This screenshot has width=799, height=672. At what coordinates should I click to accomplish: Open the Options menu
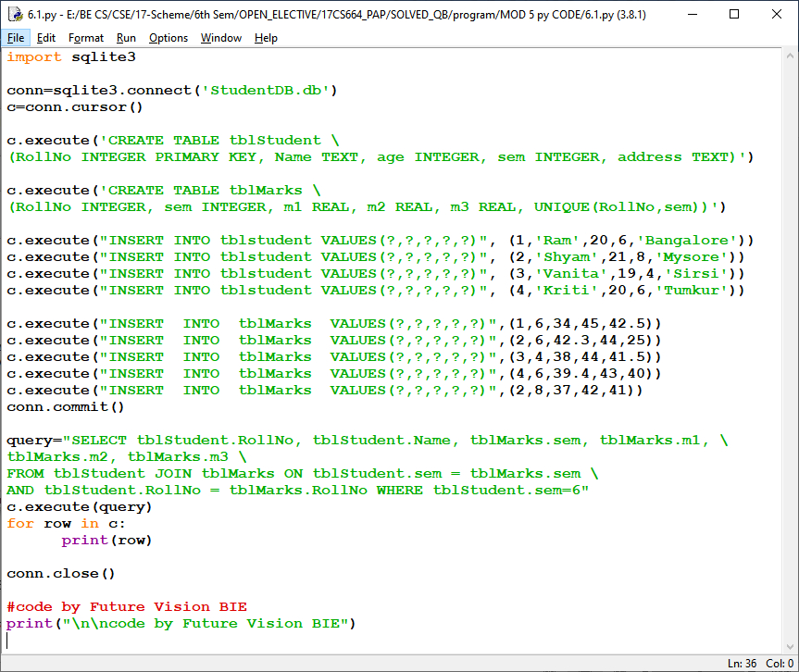(169, 38)
